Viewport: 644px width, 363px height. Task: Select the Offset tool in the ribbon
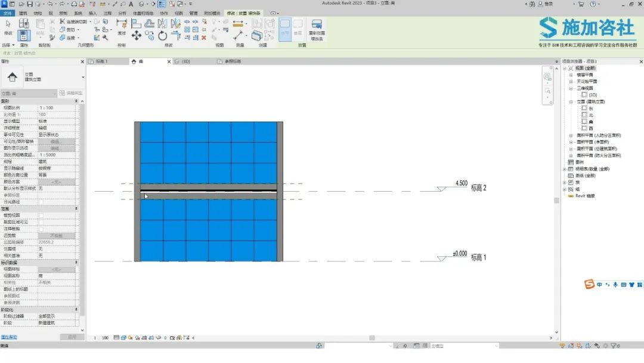point(150,24)
